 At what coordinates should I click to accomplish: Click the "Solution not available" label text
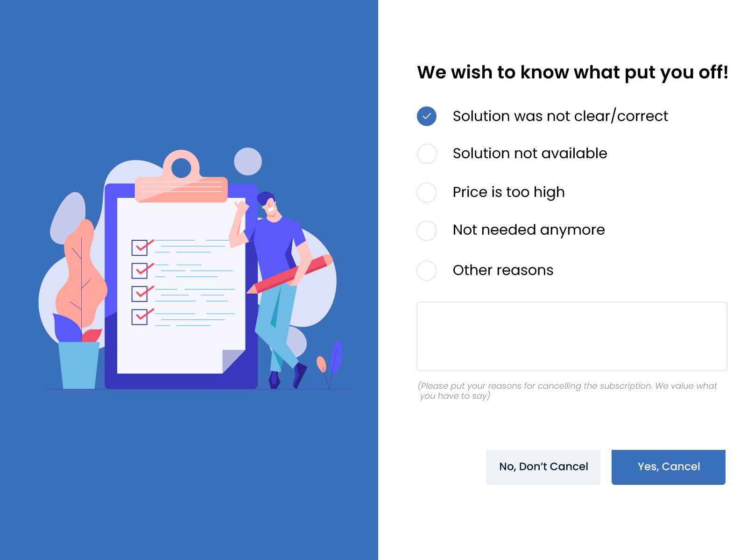coord(530,154)
